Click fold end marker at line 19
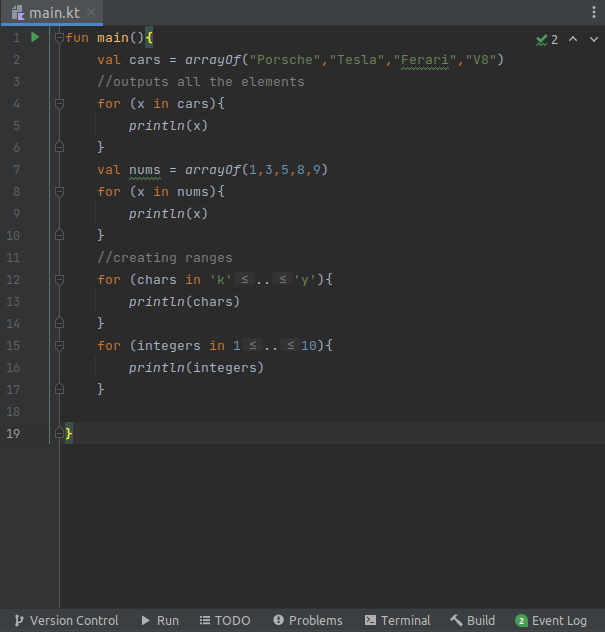 pyautogui.click(x=59, y=433)
